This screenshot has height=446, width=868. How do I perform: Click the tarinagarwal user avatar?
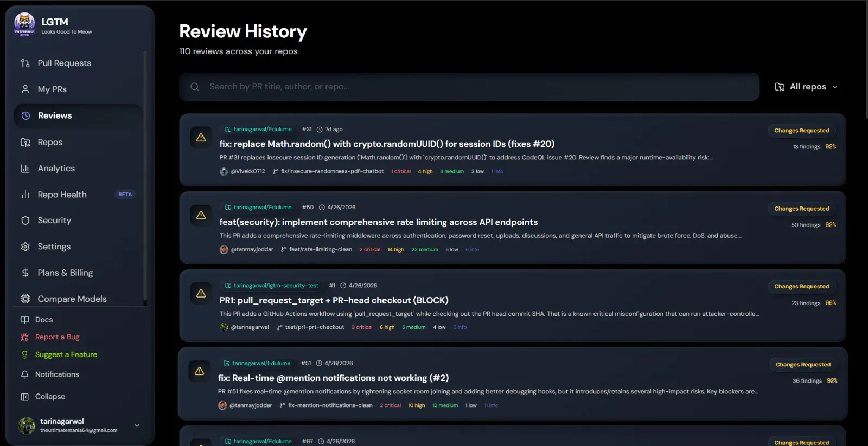(27, 425)
